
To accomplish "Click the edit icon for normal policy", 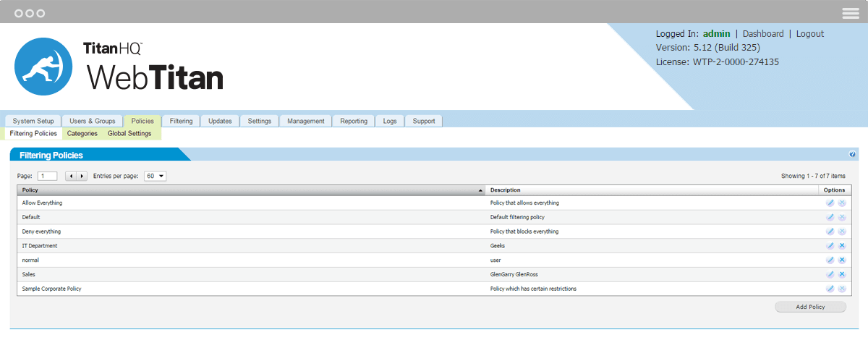I will coord(830,260).
